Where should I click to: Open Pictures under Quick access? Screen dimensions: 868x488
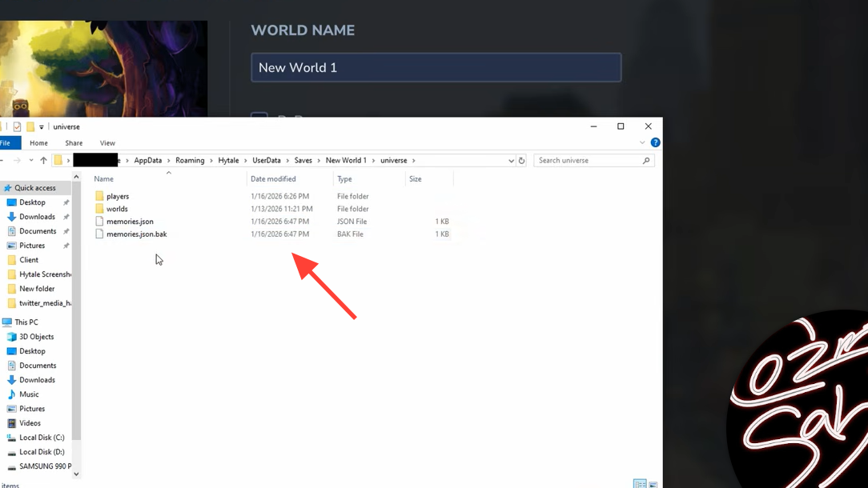[x=32, y=246]
